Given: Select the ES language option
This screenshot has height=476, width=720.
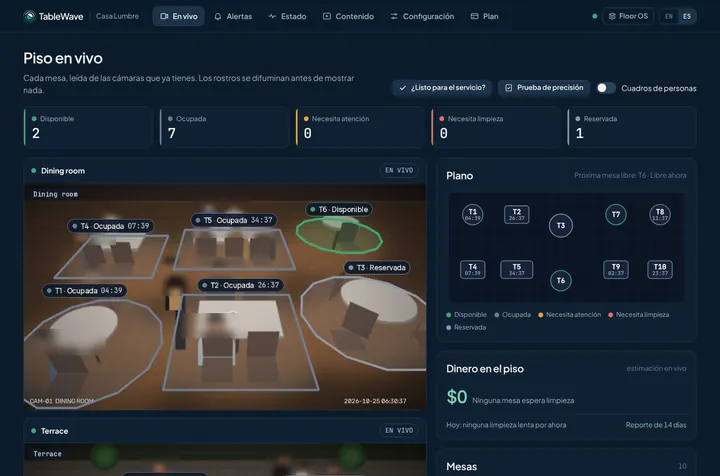Looking at the screenshot, I should pos(687,17).
